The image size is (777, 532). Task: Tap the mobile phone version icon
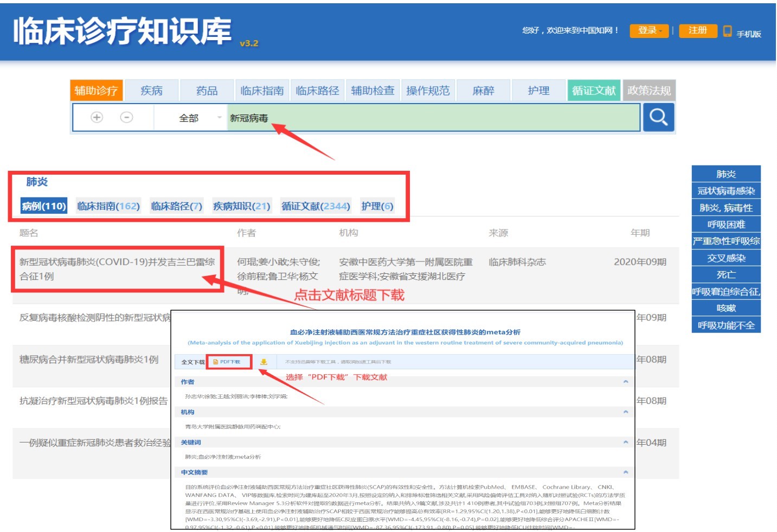727,31
